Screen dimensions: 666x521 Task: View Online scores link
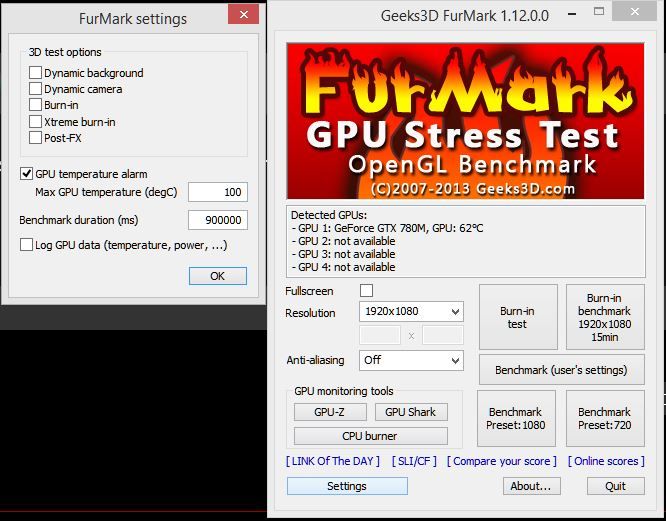pos(606,461)
